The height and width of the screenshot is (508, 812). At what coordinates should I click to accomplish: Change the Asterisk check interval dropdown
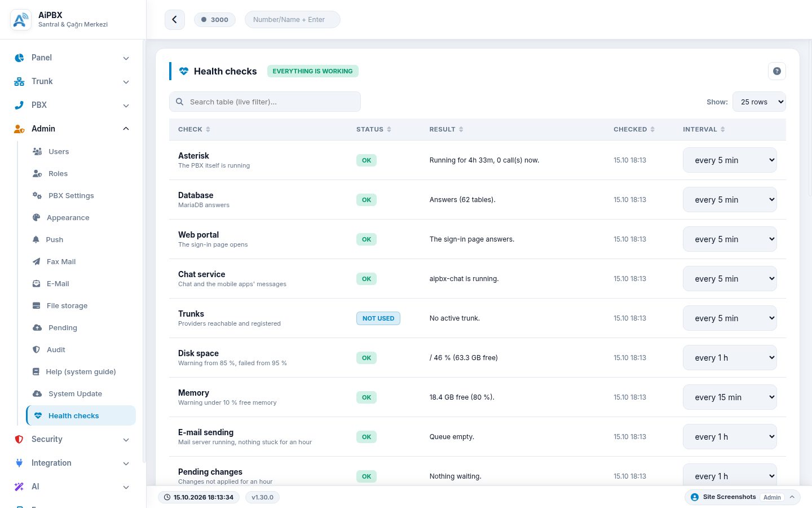coord(730,160)
